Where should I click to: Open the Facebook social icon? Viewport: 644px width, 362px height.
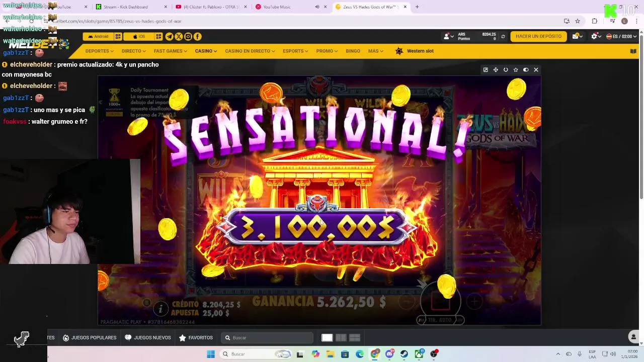[x=198, y=36]
